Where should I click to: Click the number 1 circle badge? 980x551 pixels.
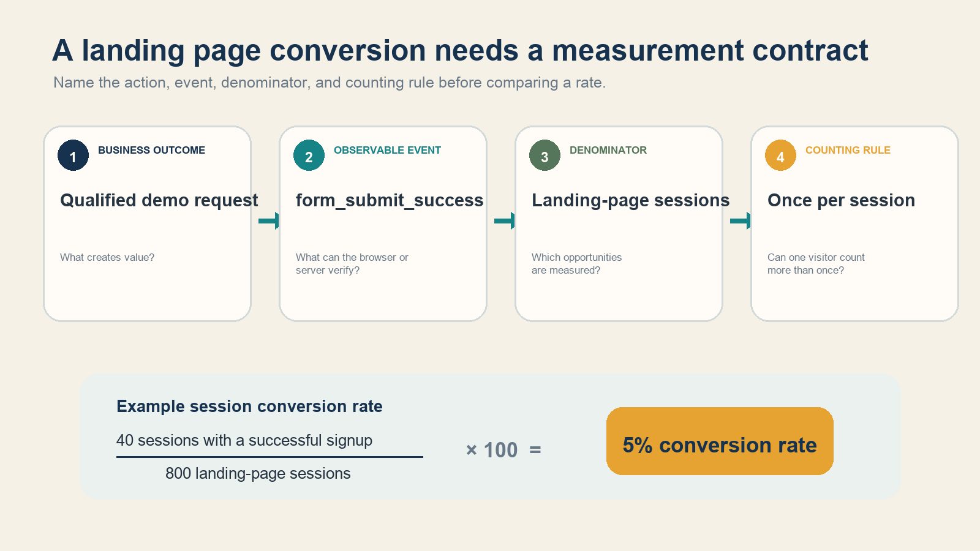pos(73,156)
